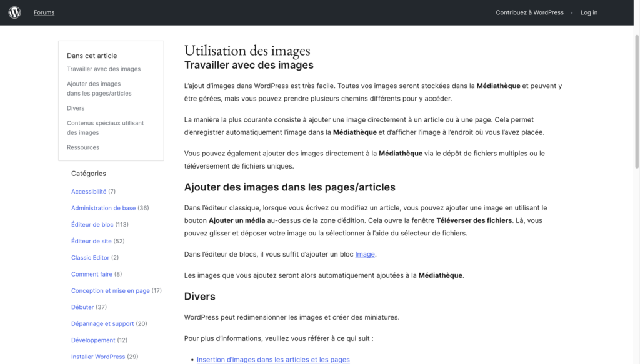This screenshot has height=364, width=640.
Task: Click the Ajouter des images dans les pages/articles heading
Action: tap(289, 187)
